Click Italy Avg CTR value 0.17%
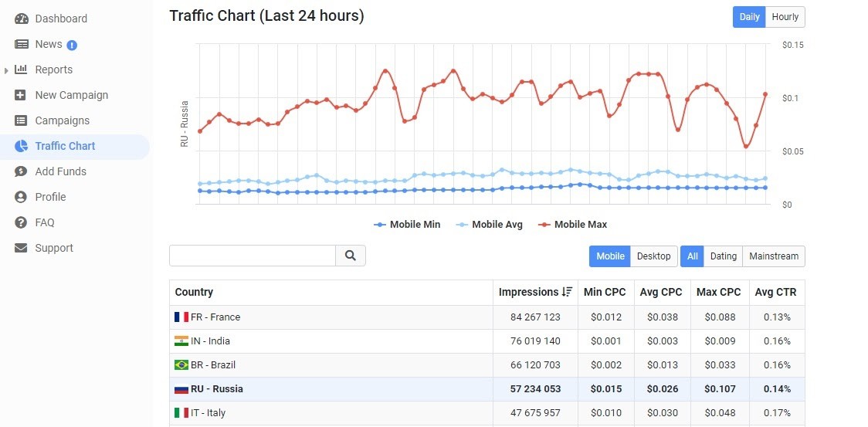The image size is (868, 427). [777, 412]
